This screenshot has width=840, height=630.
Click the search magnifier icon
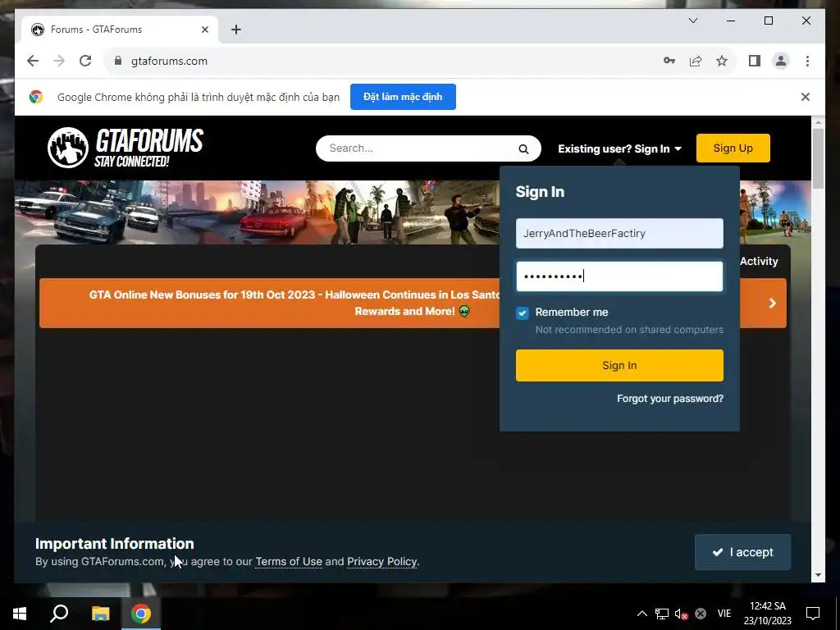coord(523,149)
